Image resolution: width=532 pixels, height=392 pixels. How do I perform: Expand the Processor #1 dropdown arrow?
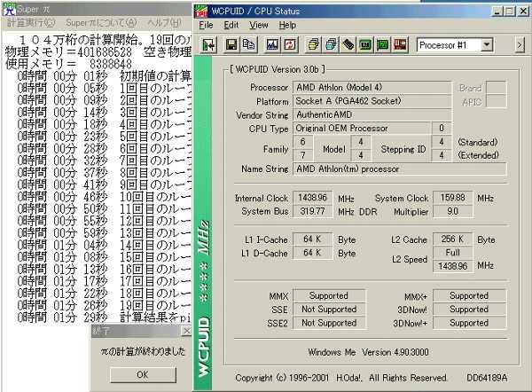[x=487, y=45]
